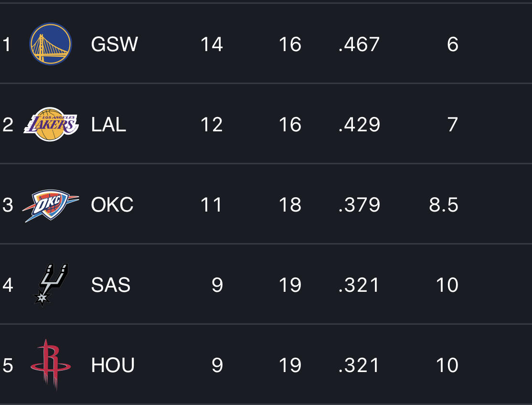Click the LAL wins count 12
The image size is (532, 405).
coord(212,125)
